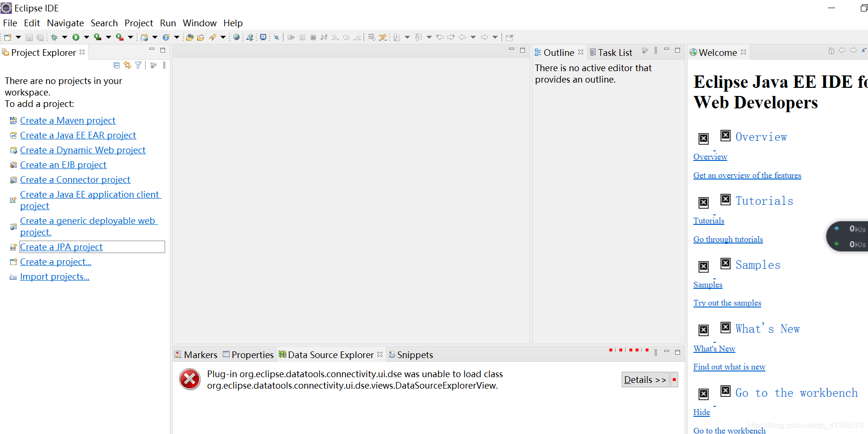Open the External Tools dropdown arrow
This screenshot has width=868, height=434.
pyautogui.click(x=130, y=37)
